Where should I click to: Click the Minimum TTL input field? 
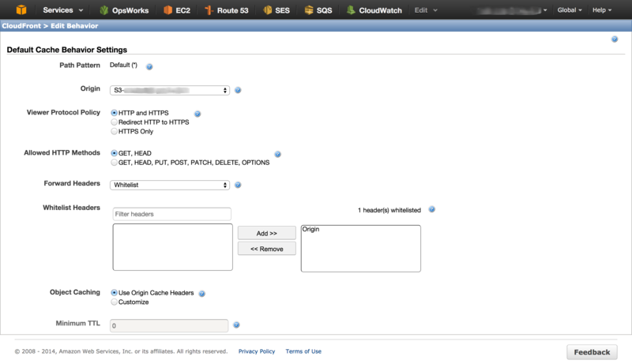[x=169, y=325]
